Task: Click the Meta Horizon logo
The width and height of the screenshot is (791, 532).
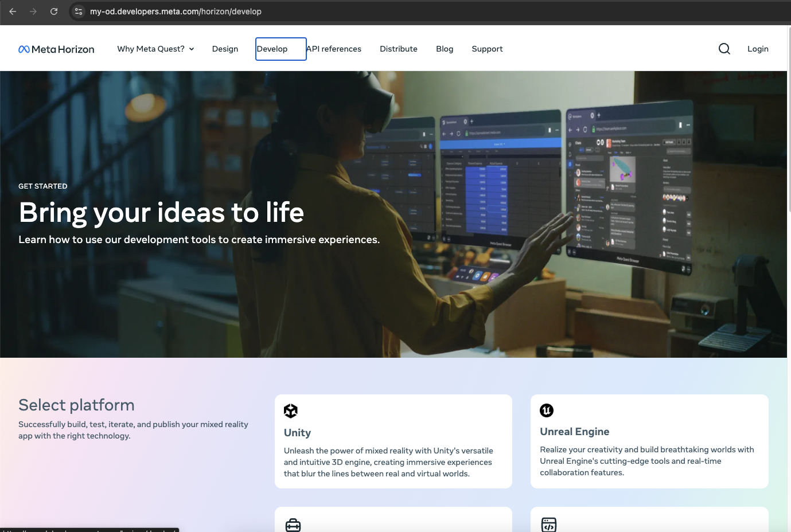Action: (x=56, y=49)
